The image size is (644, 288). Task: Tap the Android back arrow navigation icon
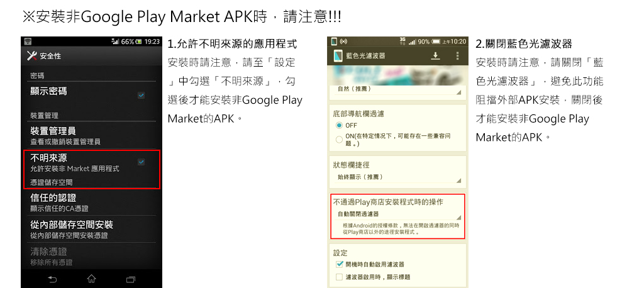[x=52, y=279]
